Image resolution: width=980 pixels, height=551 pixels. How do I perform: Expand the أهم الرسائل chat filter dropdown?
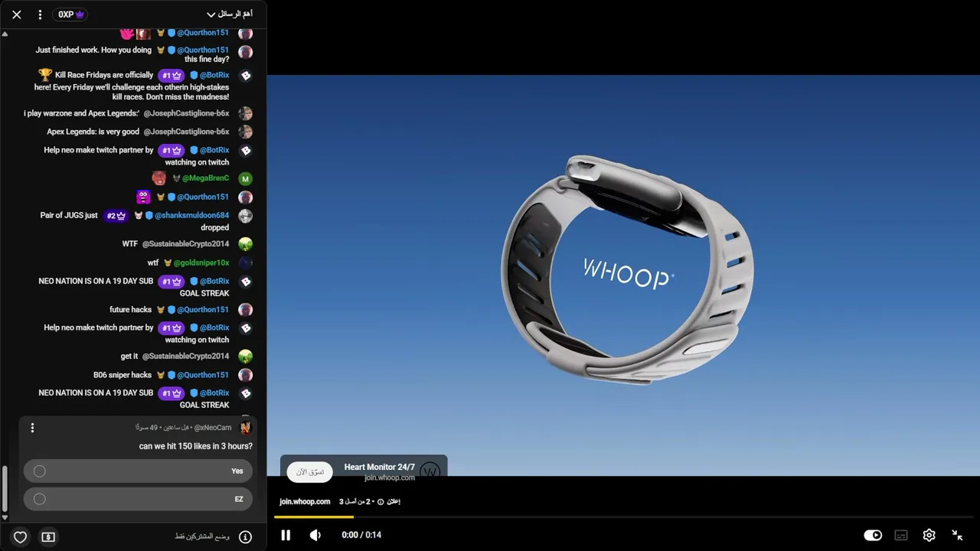click(x=230, y=15)
